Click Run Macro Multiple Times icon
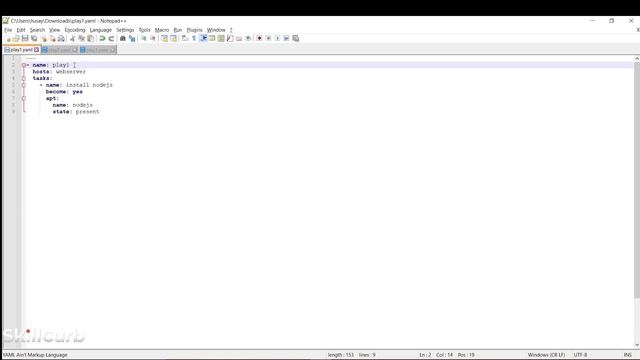The height and width of the screenshot is (360, 640). pos(287,38)
